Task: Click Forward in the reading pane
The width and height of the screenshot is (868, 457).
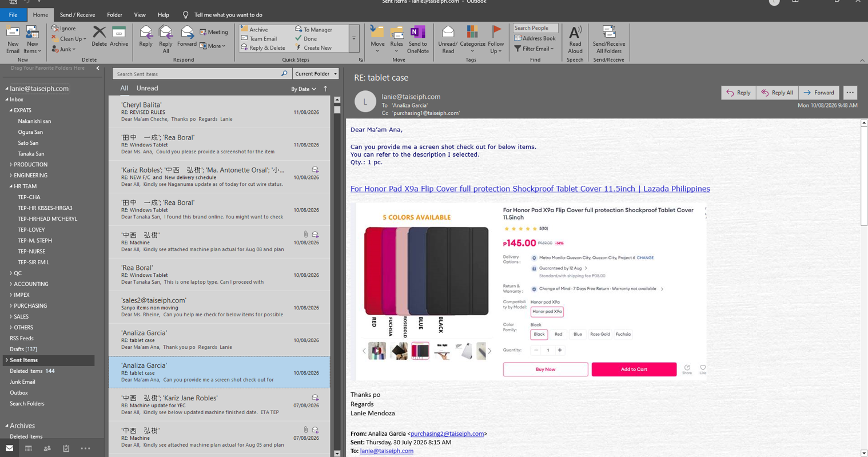Action: coord(819,93)
